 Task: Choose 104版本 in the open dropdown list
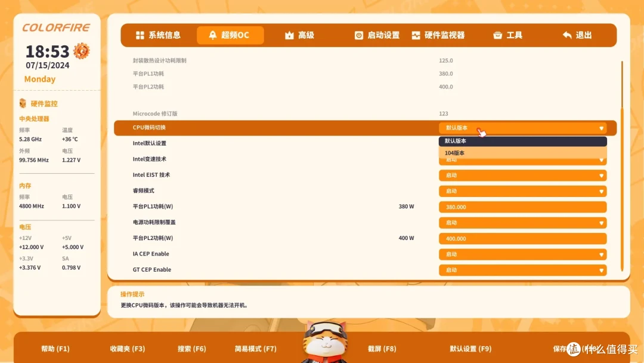pyautogui.click(x=522, y=153)
